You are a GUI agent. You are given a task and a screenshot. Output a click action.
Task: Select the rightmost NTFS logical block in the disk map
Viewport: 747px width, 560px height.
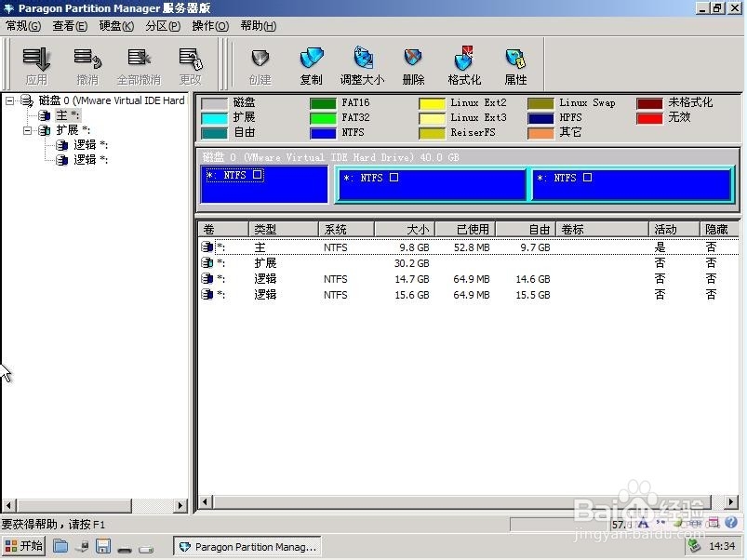[x=632, y=185]
